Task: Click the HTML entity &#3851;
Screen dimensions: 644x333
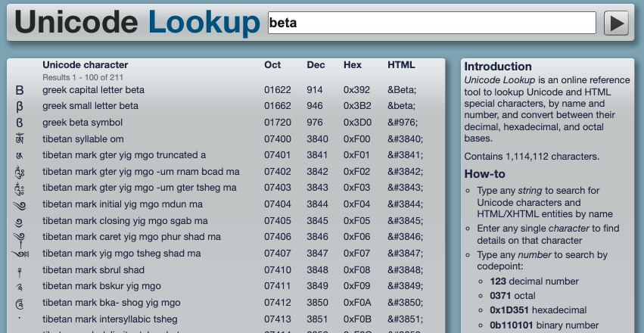Action: click(x=406, y=319)
